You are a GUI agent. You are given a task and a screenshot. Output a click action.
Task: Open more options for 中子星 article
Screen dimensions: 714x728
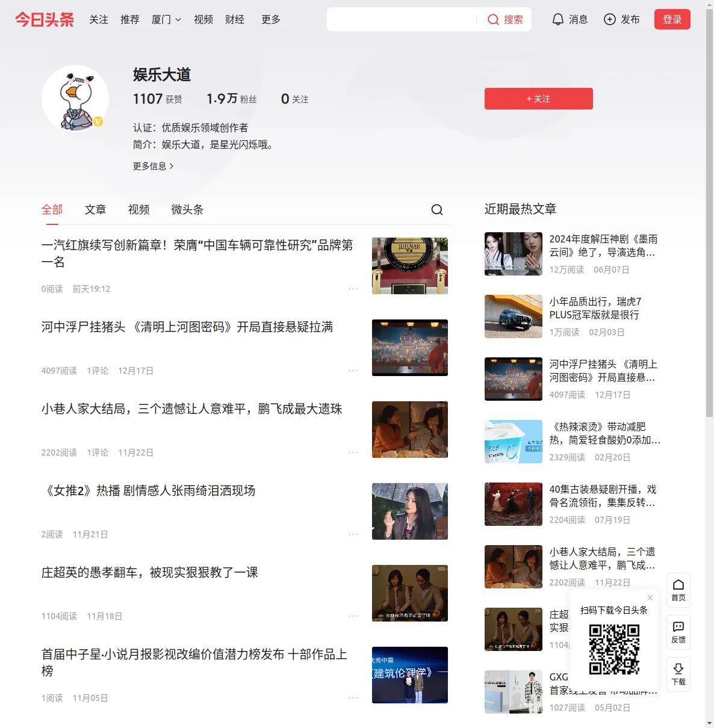point(353,698)
